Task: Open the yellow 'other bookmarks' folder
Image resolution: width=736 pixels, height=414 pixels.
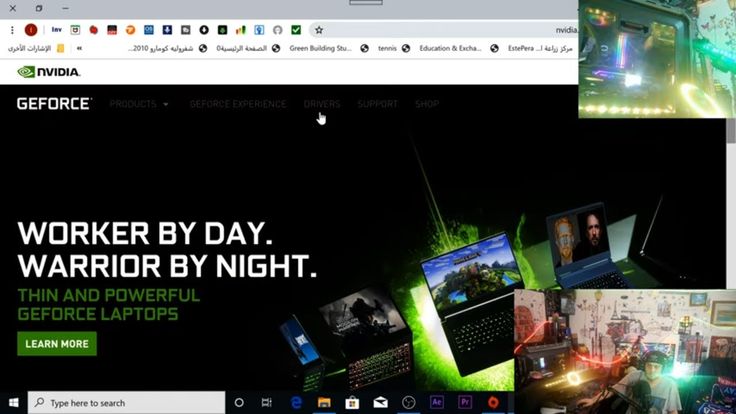Action: click(x=61, y=48)
